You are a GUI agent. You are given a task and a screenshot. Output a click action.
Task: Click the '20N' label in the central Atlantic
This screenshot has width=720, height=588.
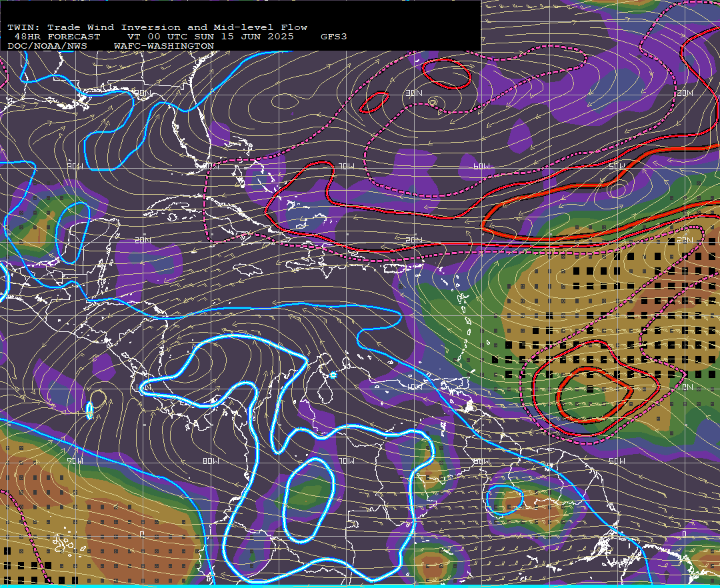point(414,240)
